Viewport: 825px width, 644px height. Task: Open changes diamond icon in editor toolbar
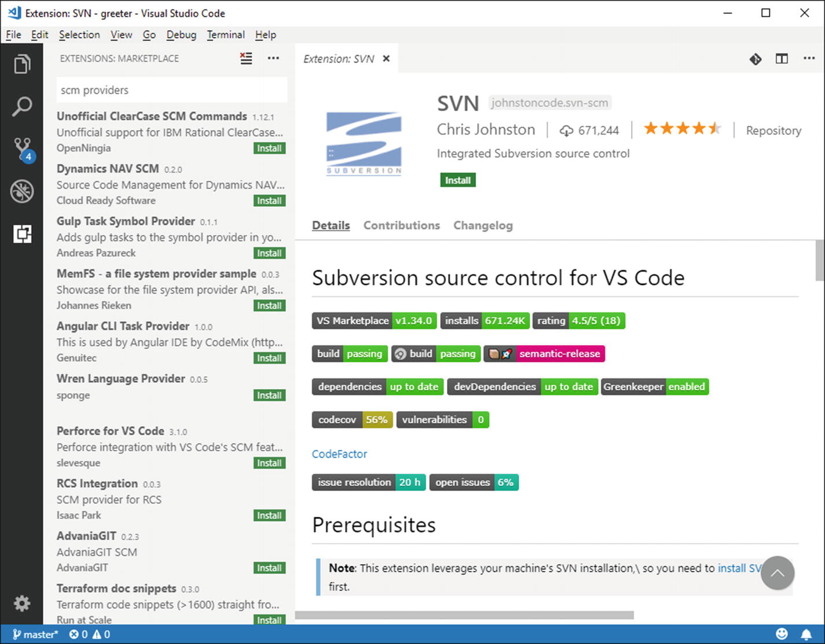pos(756,59)
